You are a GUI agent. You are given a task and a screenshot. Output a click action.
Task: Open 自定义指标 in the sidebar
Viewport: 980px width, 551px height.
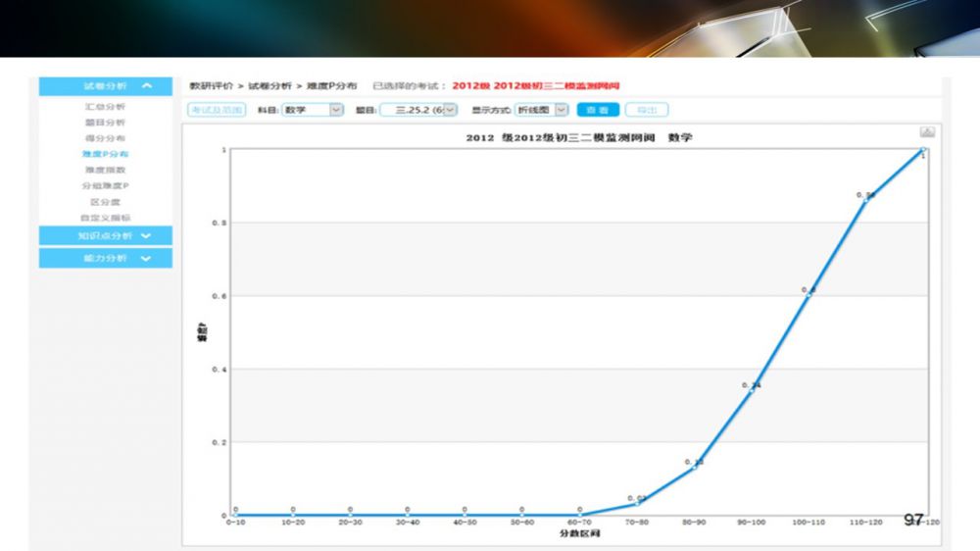pos(105,218)
